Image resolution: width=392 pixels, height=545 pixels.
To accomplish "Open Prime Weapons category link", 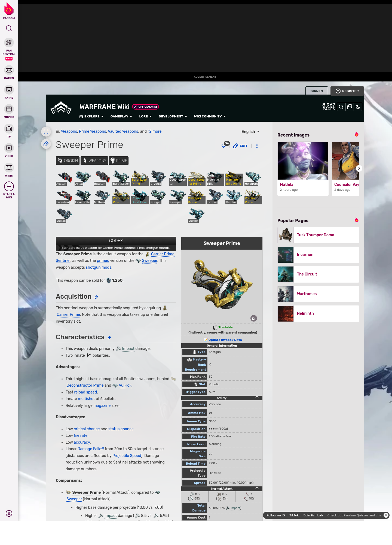I will click(93, 131).
